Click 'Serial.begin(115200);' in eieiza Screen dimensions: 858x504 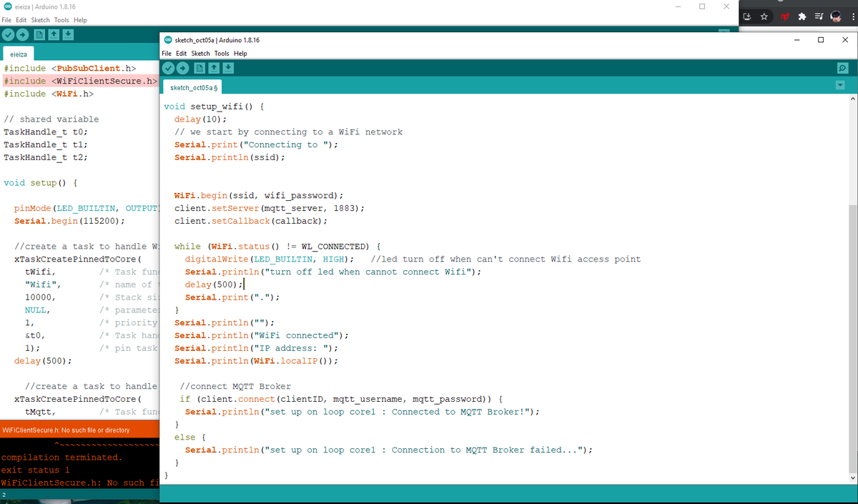coord(69,221)
